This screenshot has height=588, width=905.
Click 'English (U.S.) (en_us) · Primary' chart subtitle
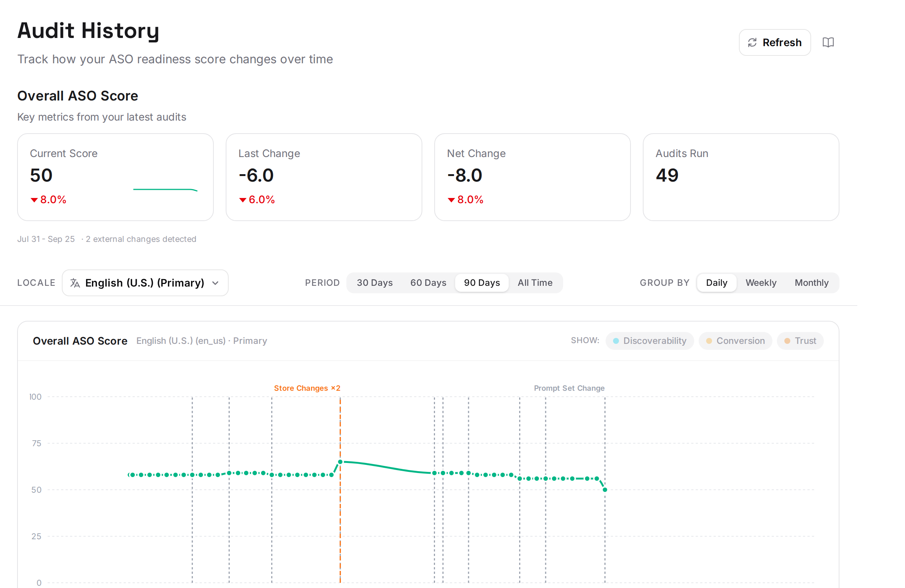pos(202,341)
